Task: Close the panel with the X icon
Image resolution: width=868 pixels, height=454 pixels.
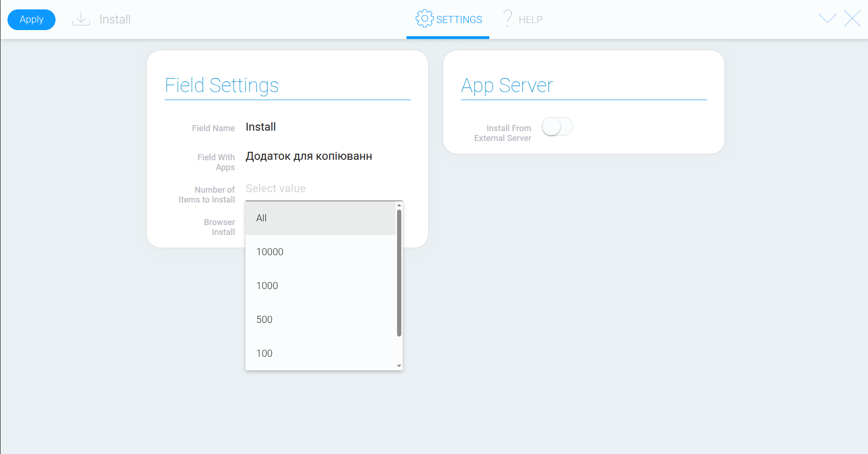Action: coord(852,19)
